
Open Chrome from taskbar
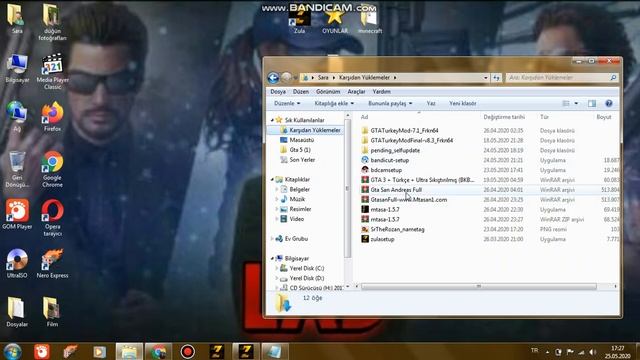coord(158,351)
